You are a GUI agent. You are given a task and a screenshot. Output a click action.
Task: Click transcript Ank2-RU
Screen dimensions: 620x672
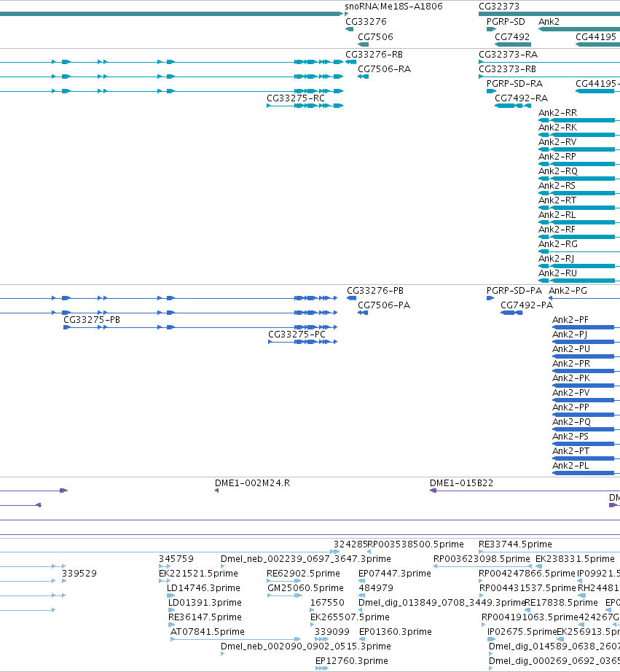point(558,273)
